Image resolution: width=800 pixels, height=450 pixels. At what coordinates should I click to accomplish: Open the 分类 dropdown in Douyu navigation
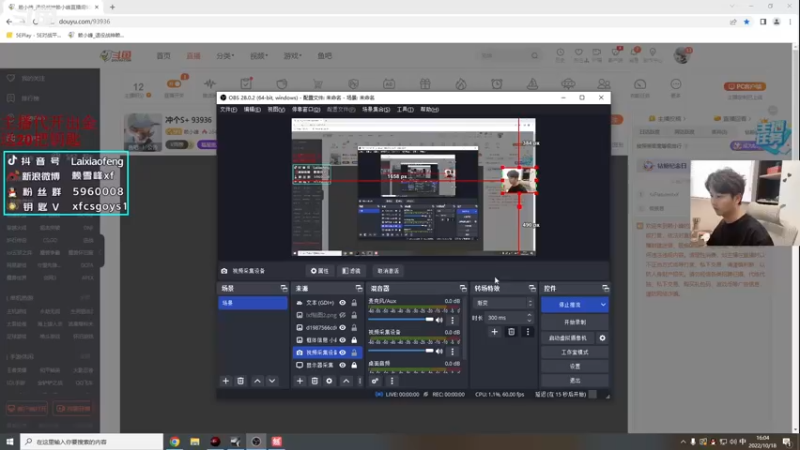pos(225,56)
